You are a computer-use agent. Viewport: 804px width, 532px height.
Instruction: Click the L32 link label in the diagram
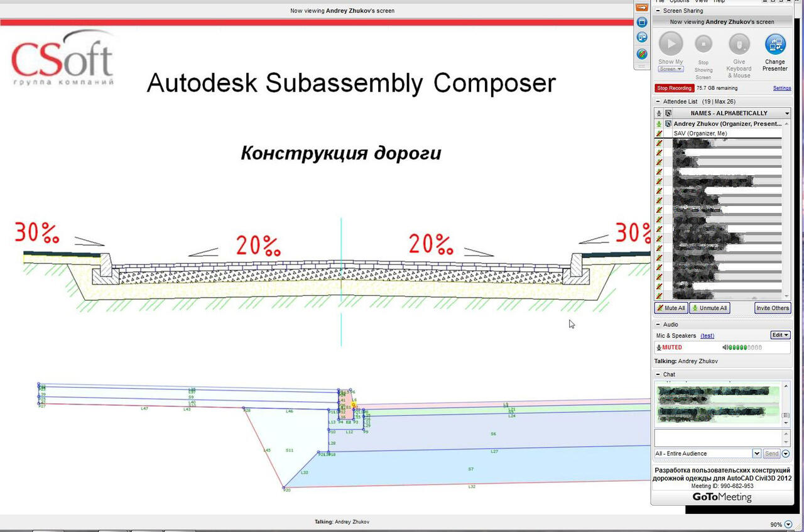tap(472, 487)
